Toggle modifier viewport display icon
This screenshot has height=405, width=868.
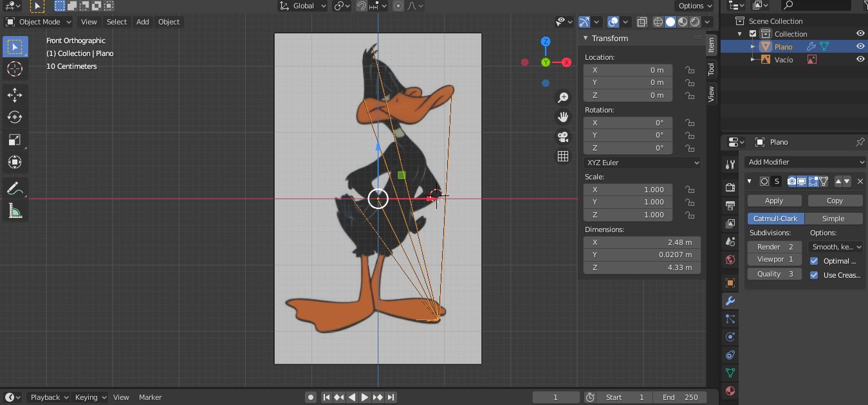click(x=803, y=181)
